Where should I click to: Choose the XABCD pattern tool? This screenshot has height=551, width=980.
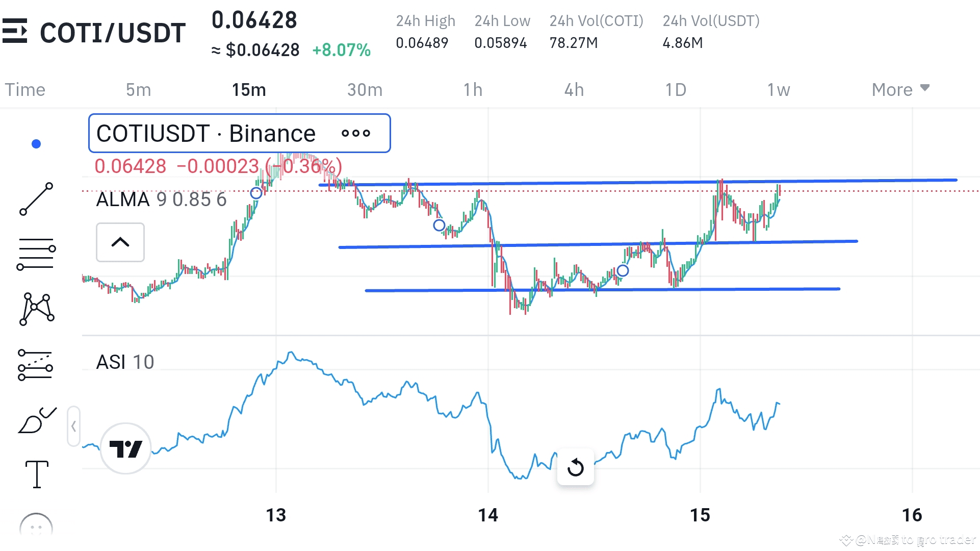coord(36,309)
